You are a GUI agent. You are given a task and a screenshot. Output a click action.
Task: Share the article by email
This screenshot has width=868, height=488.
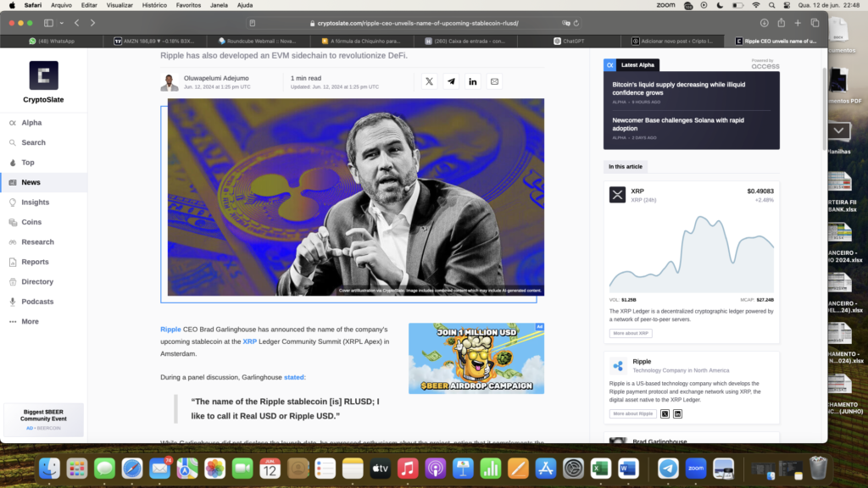[x=494, y=81]
